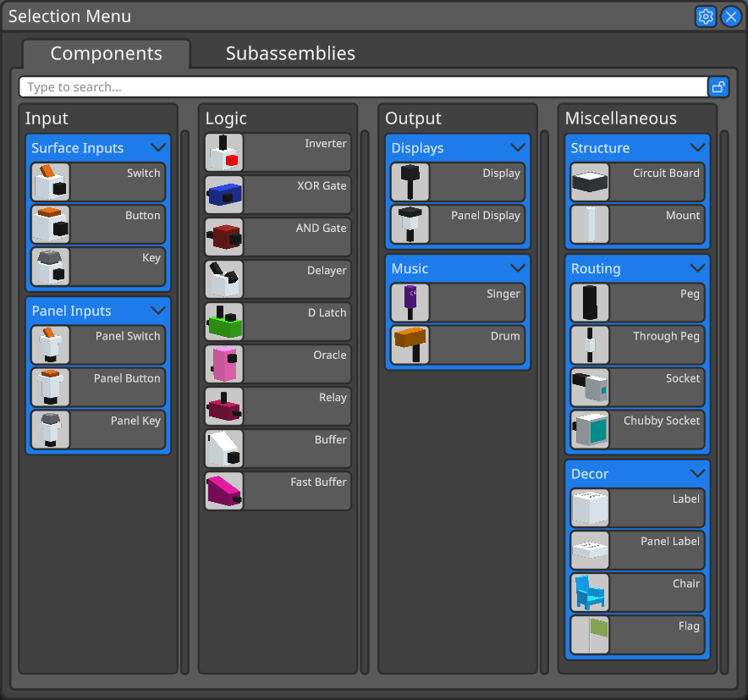This screenshot has height=700, width=748.
Task: Toggle the search bar lock icon
Action: coord(718,86)
